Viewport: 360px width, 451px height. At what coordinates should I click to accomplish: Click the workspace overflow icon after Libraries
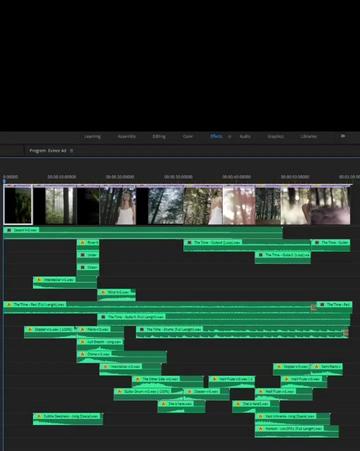tap(343, 136)
